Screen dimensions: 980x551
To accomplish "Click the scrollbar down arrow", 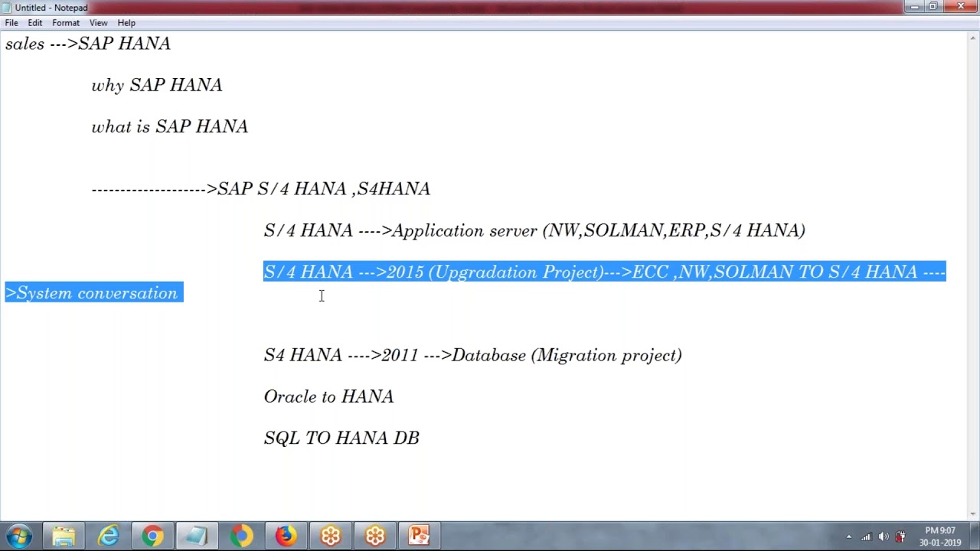I will pyautogui.click(x=974, y=515).
